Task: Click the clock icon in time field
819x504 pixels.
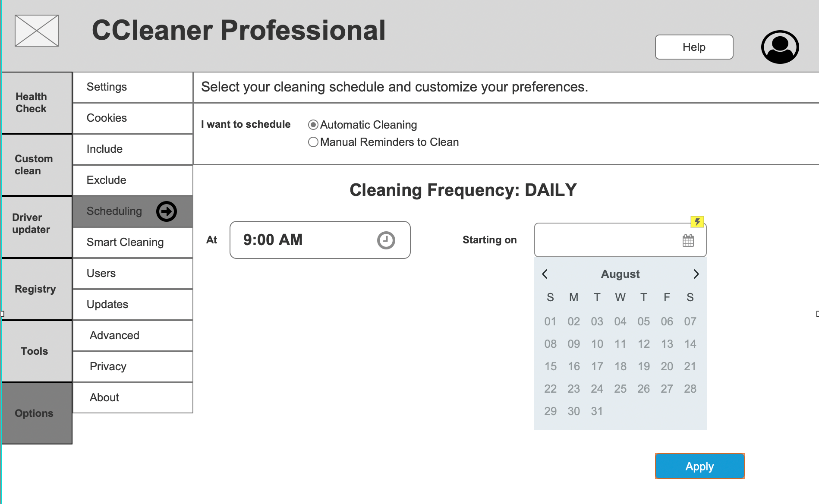Action: pyautogui.click(x=386, y=240)
